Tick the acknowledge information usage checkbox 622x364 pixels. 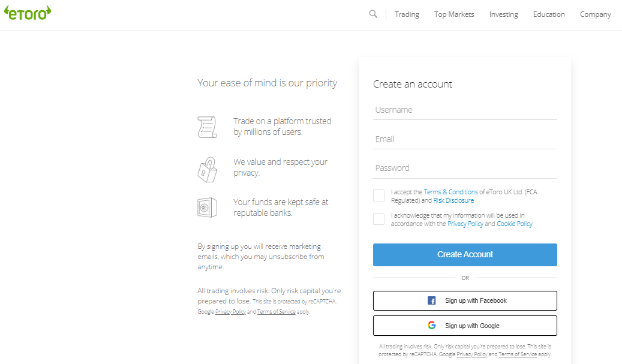[x=379, y=219]
